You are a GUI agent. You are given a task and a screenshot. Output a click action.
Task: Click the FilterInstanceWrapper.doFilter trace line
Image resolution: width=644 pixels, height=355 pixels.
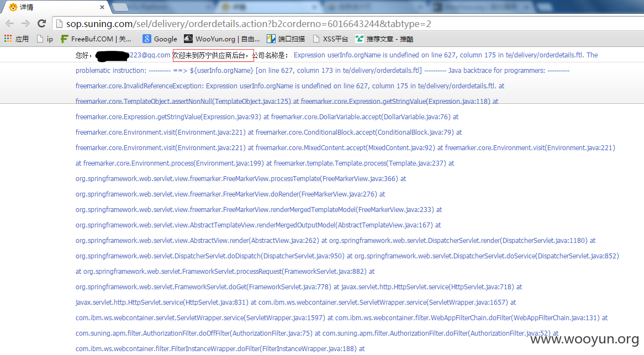click(x=220, y=349)
